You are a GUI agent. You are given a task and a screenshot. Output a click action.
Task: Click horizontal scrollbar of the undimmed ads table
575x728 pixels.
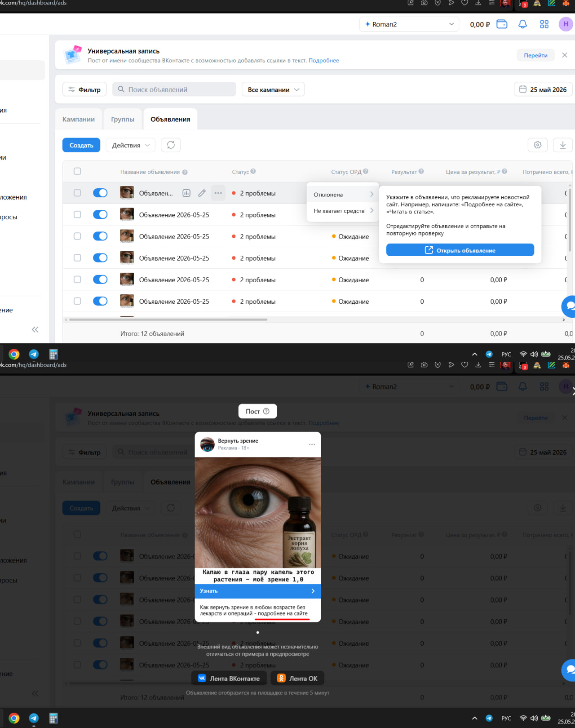[x=168, y=320]
